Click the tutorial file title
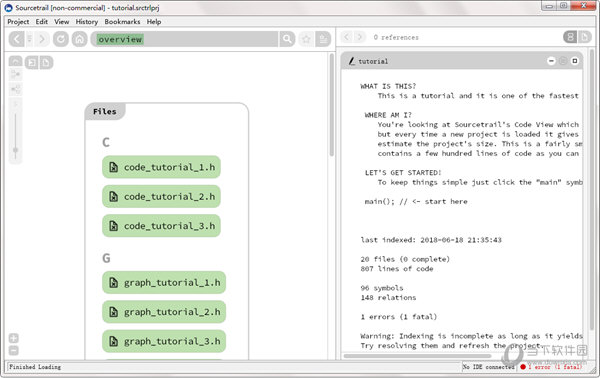 click(373, 61)
